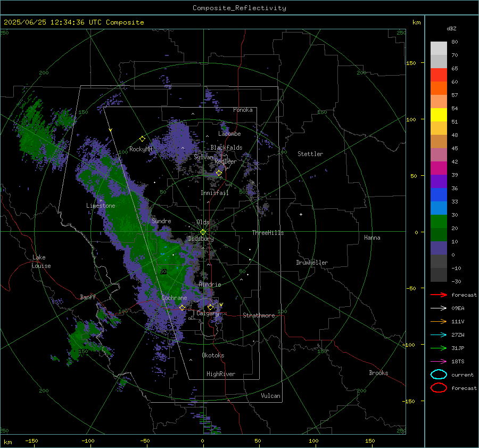The width and height of the screenshot is (479, 448).
Task: Click the Lake Louise label
Action: tap(41, 262)
